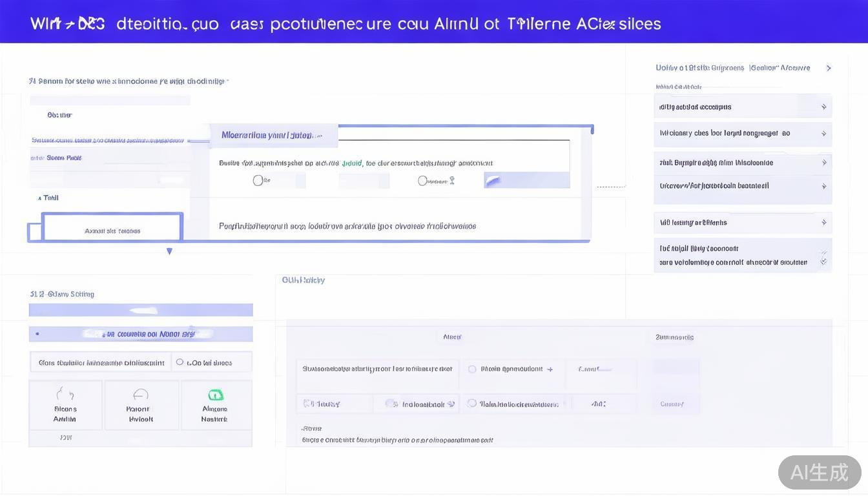The height and width of the screenshot is (496, 868).
Task: Click the green icon on the third card
Action: [x=215, y=395]
